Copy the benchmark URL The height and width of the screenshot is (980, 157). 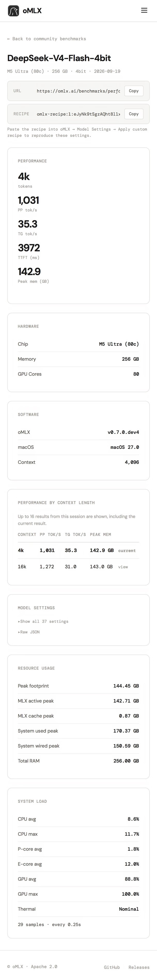[134, 91]
